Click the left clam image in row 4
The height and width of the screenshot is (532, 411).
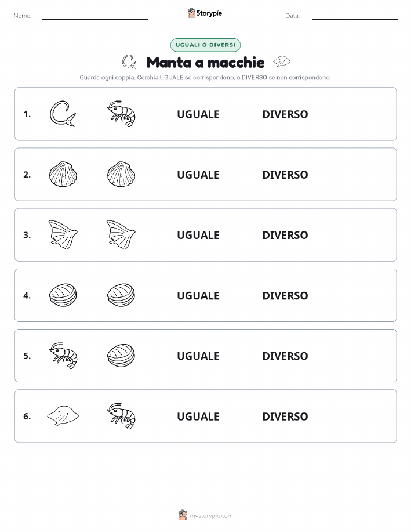tap(63, 295)
